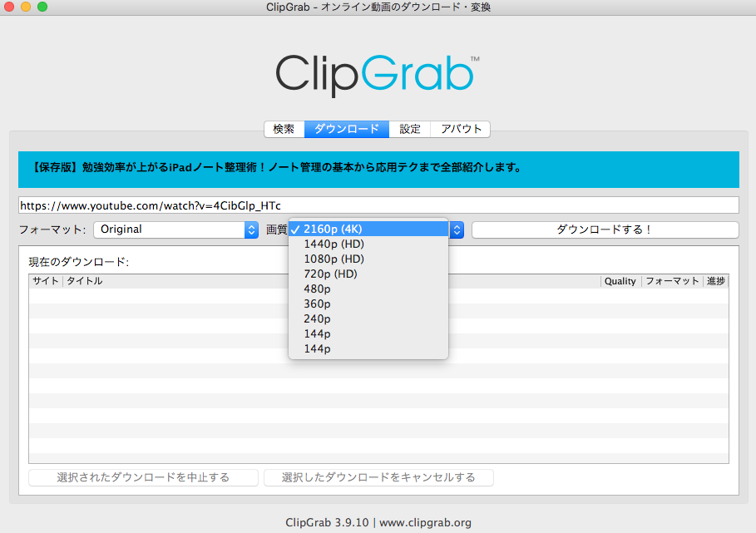The height and width of the screenshot is (533, 756).
Task: Click the Quality column header
Action: (x=620, y=281)
